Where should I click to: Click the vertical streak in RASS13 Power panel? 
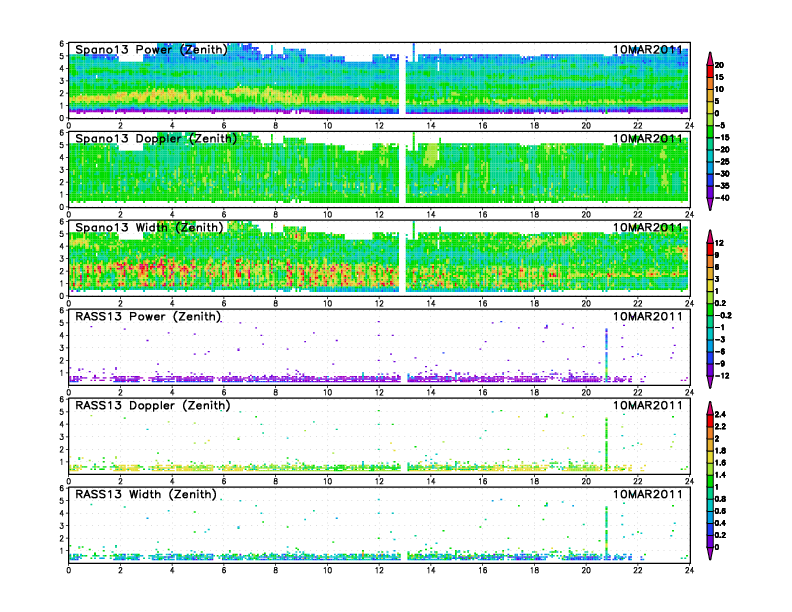(x=606, y=355)
